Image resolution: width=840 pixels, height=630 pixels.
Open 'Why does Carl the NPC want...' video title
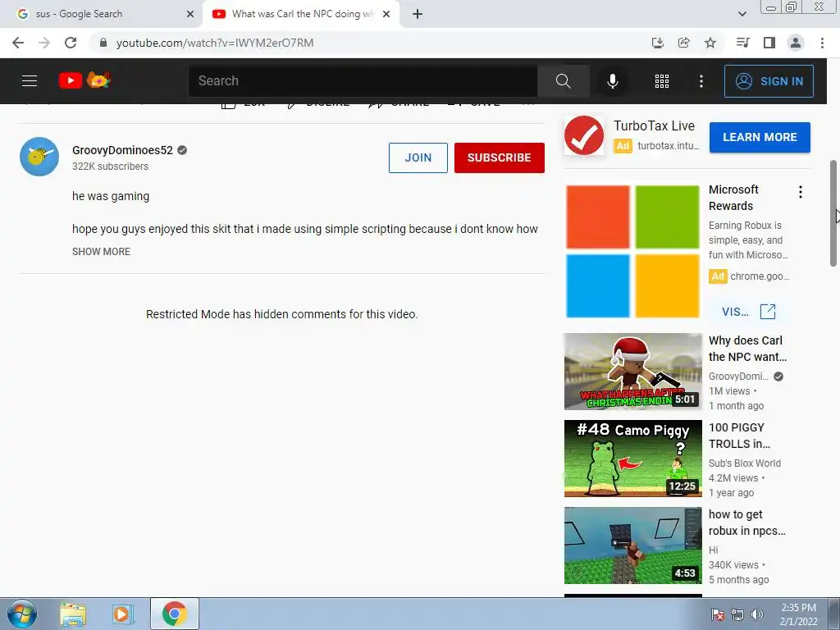click(x=747, y=348)
